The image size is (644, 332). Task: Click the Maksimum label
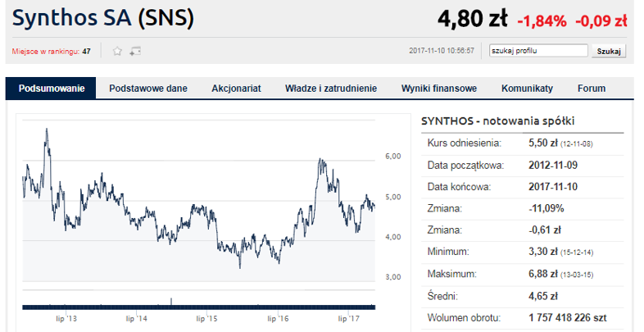(451, 274)
